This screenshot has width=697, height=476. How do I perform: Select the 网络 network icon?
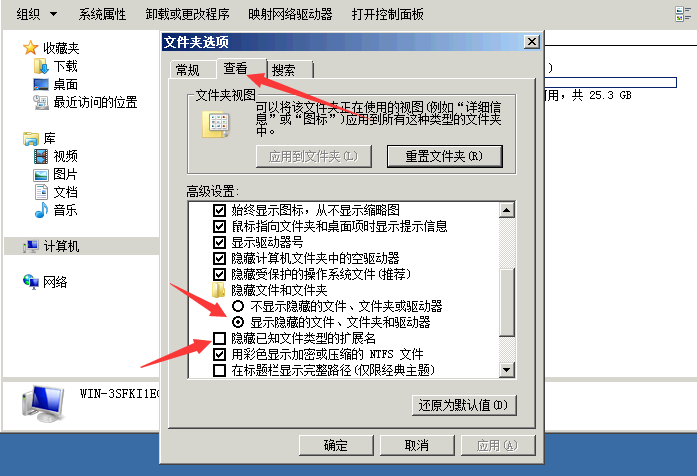click(x=31, y=282)
